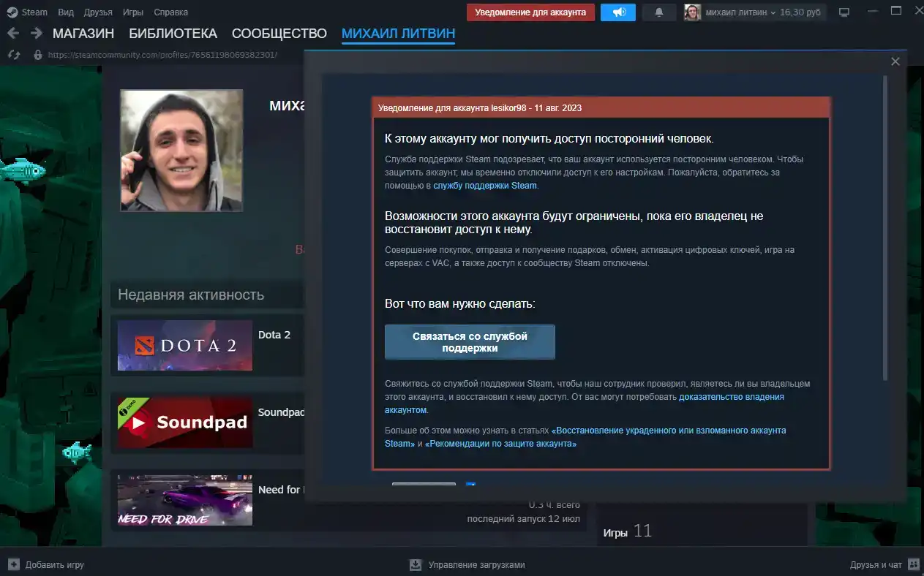Click the steamcommunity.com profile URL

point(162,55)
